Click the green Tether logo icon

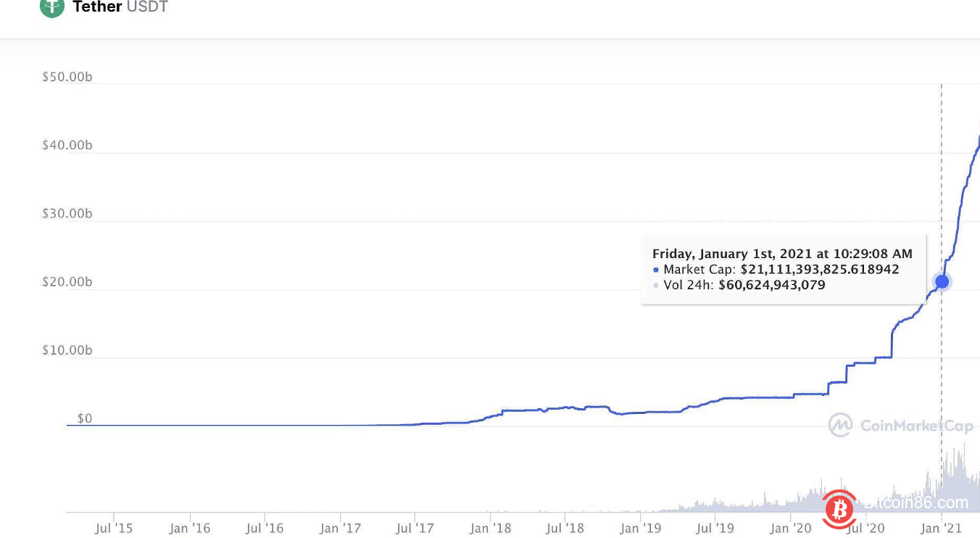(52, 7)
